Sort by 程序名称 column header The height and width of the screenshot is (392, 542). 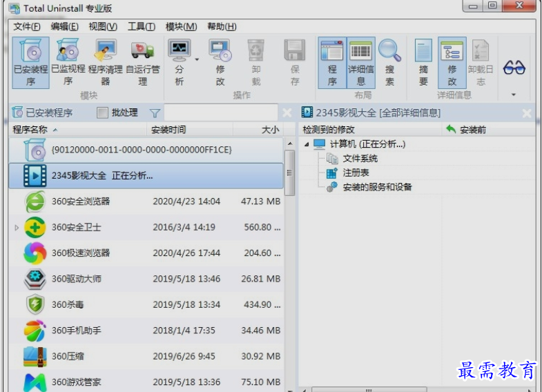point(78,130)
